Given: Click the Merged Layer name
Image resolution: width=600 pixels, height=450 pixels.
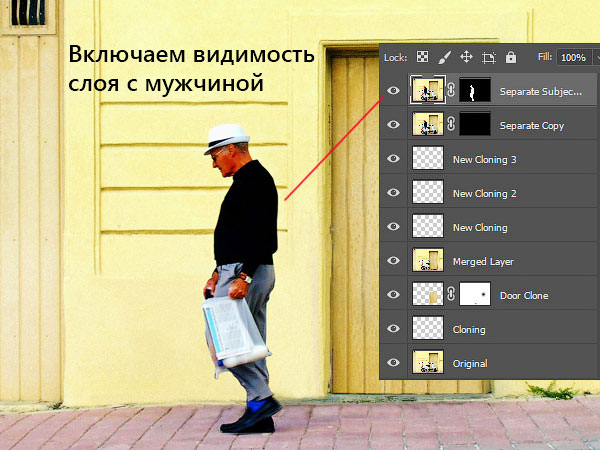Looking at the screenshot, I should [x=483, y=262].
